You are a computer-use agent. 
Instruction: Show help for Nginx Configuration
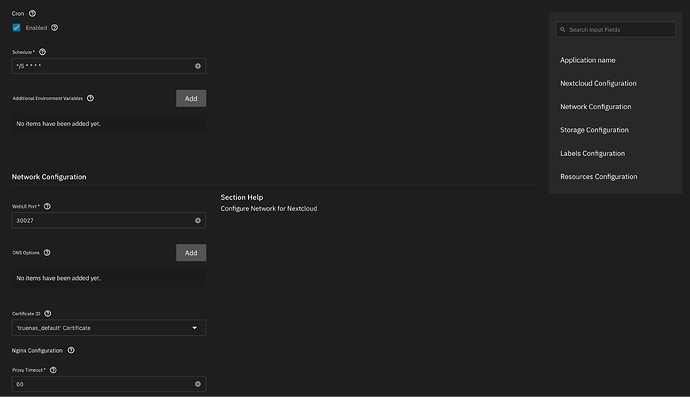(71, 350)
